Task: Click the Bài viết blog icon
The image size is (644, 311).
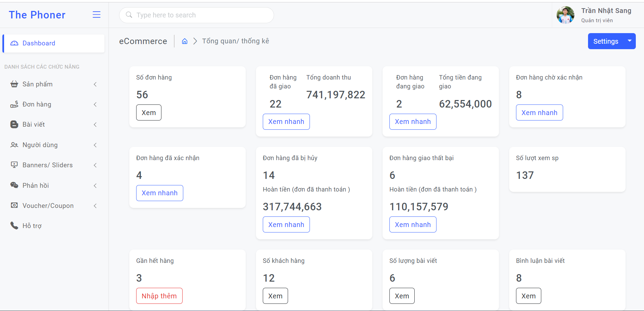Action: 14,125
